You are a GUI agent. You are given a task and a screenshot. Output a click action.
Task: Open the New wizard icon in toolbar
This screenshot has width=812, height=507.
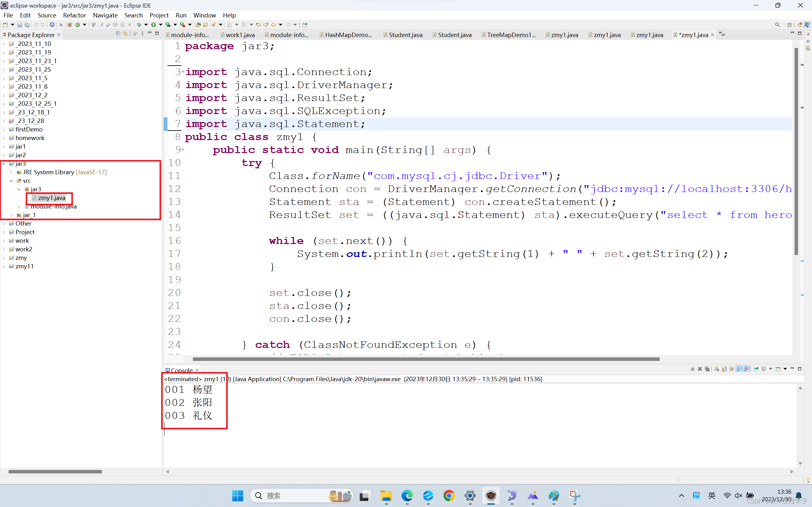(x=5, y=24)
